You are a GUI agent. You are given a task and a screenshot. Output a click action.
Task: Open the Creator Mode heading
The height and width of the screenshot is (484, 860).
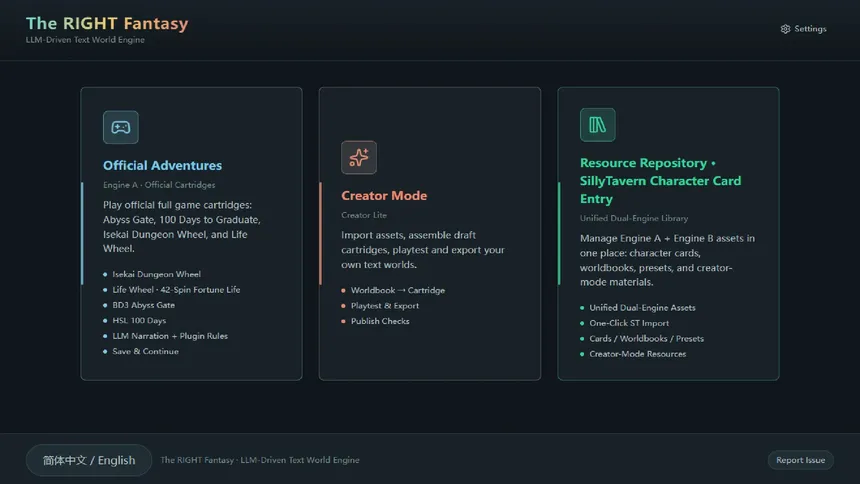point(384,195)
